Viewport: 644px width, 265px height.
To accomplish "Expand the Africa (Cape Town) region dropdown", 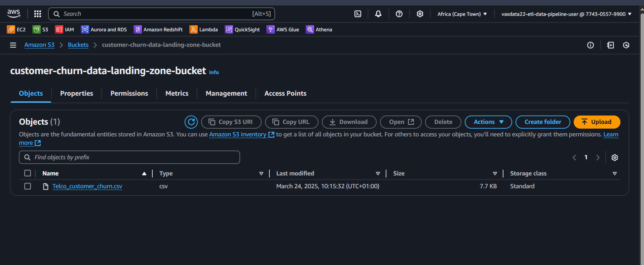I will (462, 14).
